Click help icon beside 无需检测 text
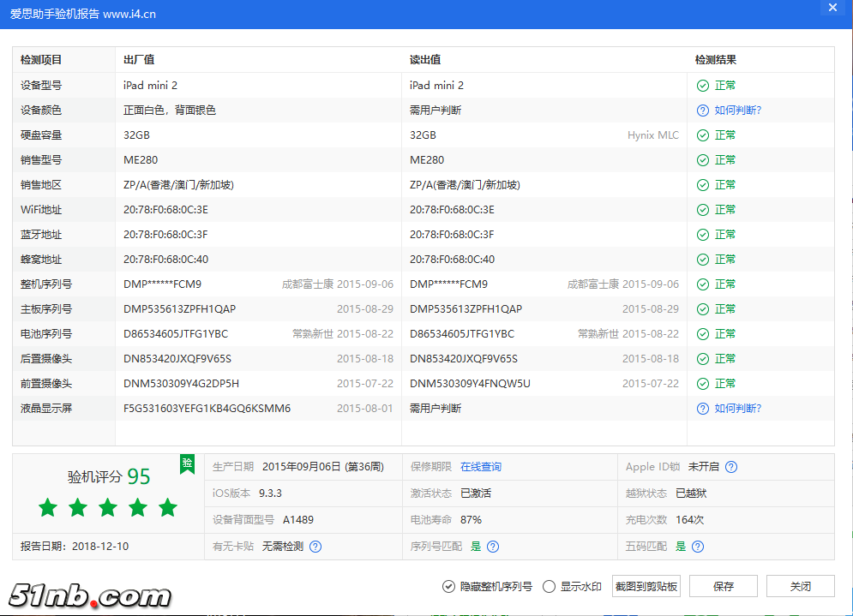Image resolution: width=853 pixels, height=616 pixels. 315,547
